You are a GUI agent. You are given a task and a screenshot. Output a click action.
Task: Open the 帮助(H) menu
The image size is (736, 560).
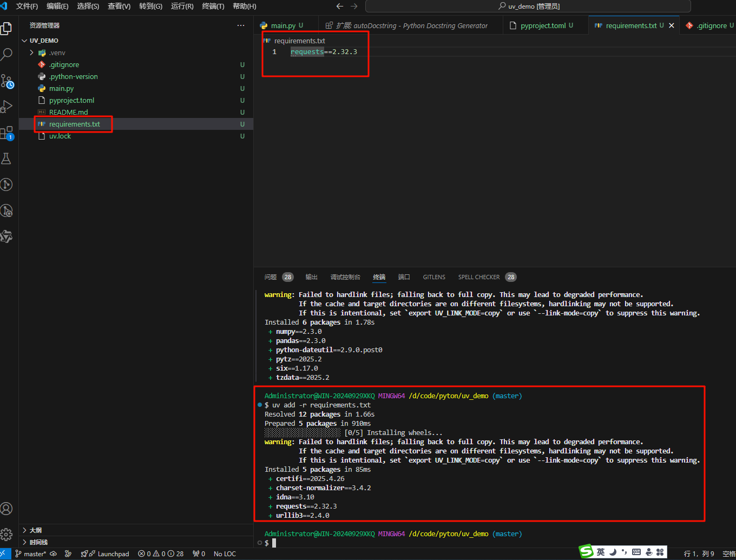245,6
